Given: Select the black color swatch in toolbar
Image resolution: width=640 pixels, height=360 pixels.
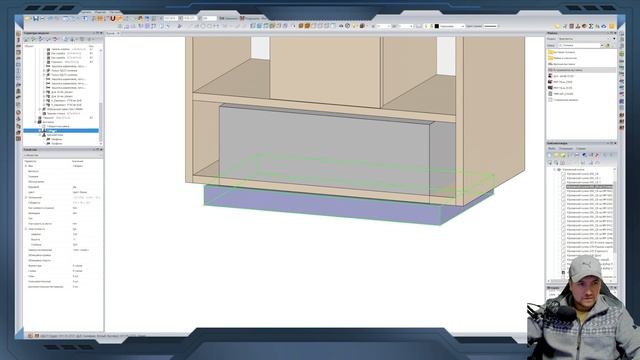Looking at the screenshot, I should [436, 26].
